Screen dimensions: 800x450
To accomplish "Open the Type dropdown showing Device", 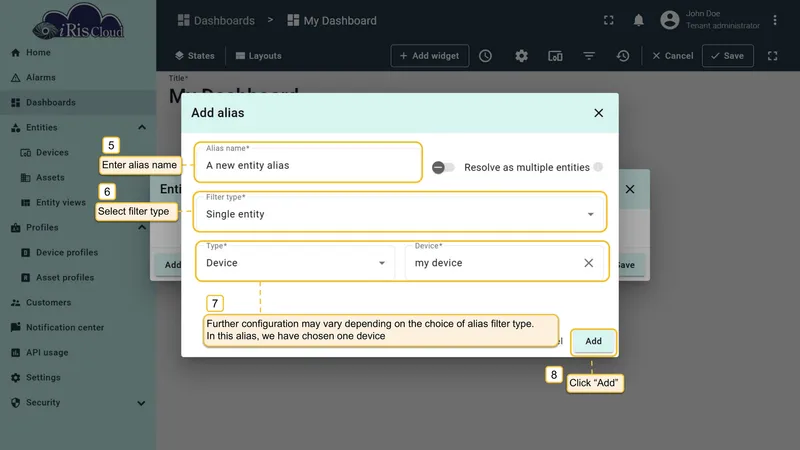I will pyautogui.click(x=295, y=261).
